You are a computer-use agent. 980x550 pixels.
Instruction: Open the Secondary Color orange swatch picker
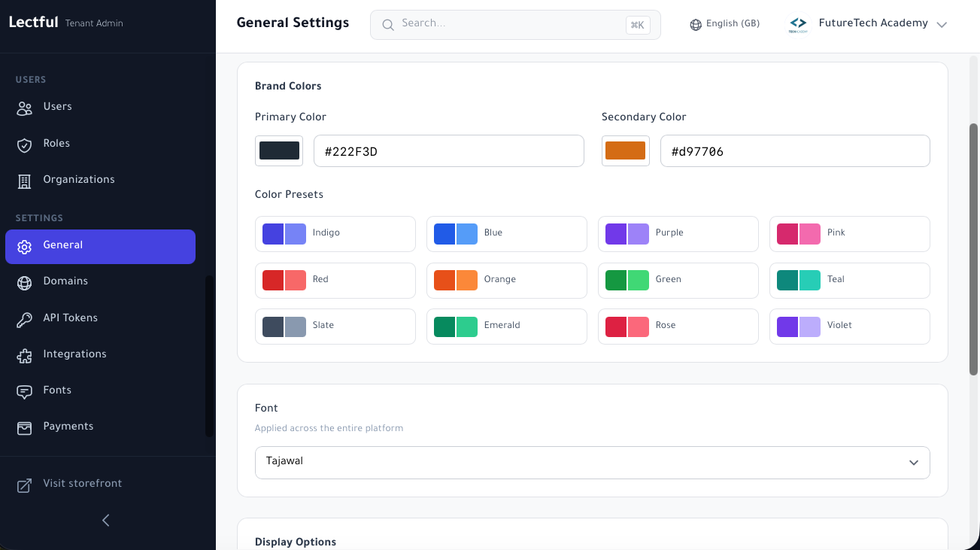pyautogui.click(x=626, y=150)
